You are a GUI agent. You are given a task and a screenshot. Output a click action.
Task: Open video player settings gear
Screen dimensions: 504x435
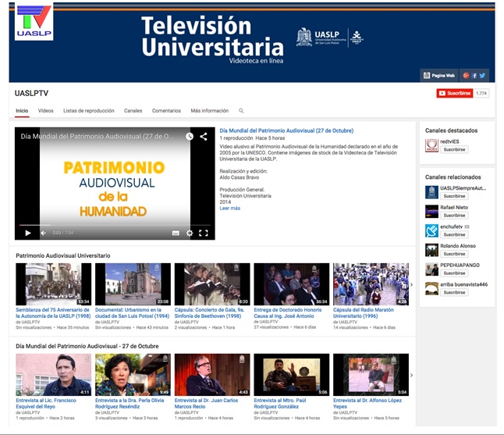pyautogui.click(x=190, y=233)
